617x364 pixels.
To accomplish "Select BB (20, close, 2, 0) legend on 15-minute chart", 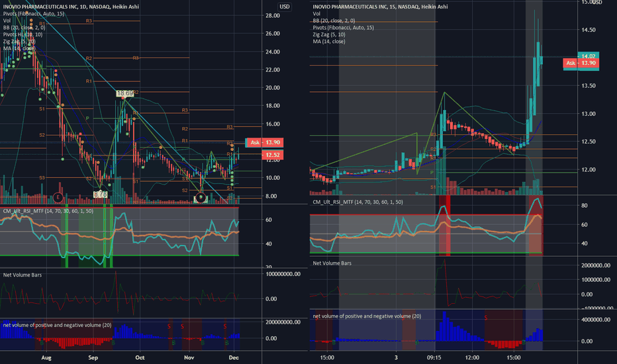I will 334,21.
